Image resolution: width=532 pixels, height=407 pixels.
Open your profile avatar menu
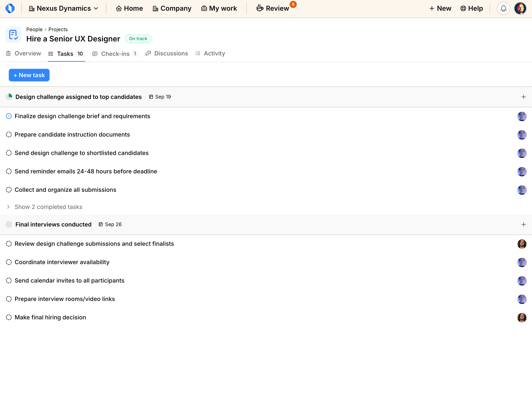(x=520, y=8)
